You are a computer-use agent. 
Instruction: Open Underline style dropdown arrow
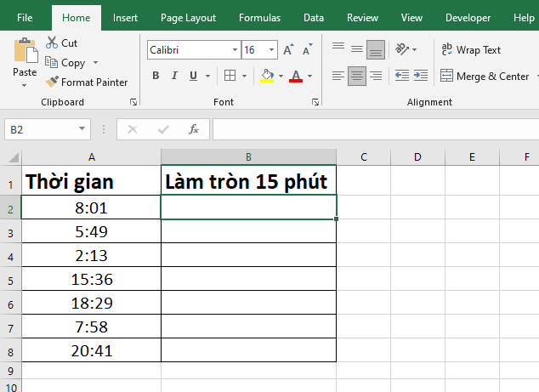click(x=207, y=76)
